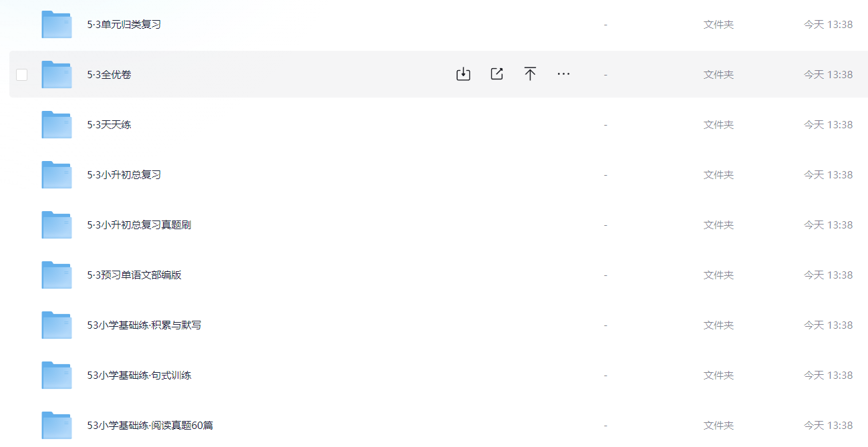Click share icon on 5·3全优卷 row
This screenshot has width=868, height=447.
pyautogui.click(x=496, y=74)
